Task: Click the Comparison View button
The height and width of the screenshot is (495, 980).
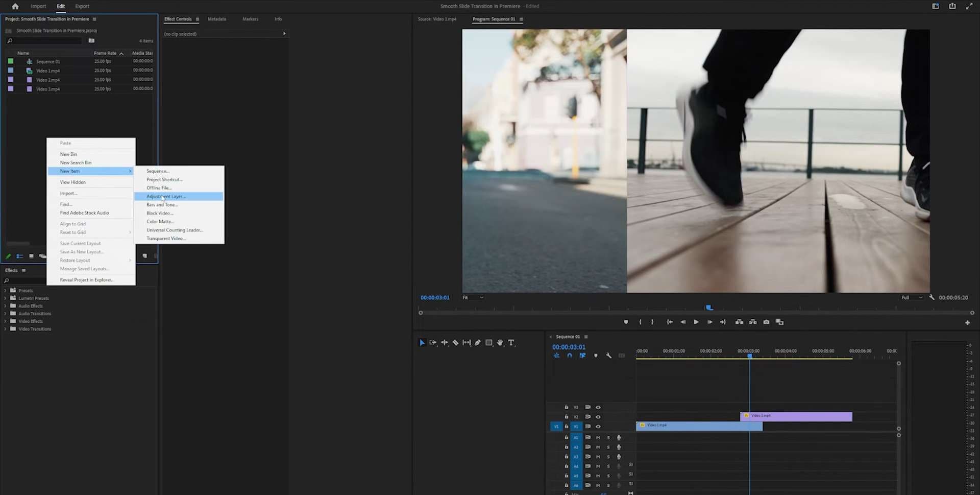Action: (x=779, y=322)
